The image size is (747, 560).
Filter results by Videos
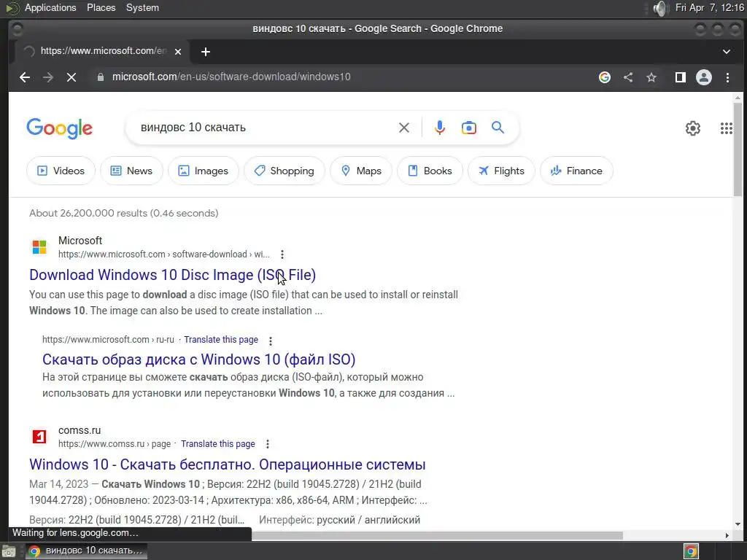pos(61,171)
